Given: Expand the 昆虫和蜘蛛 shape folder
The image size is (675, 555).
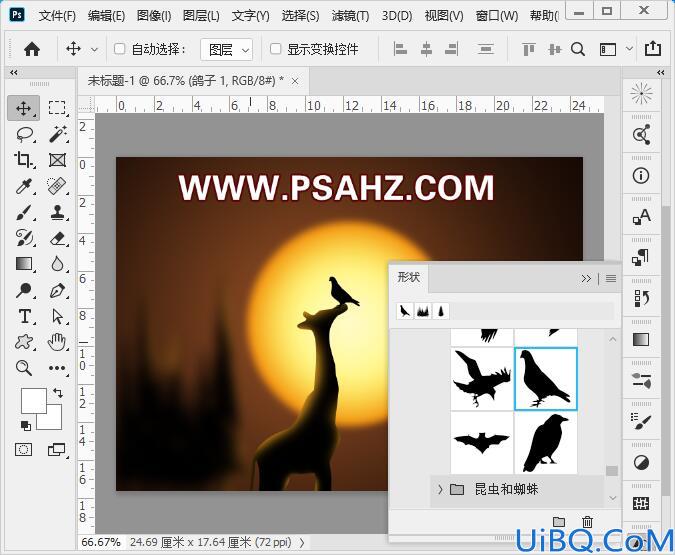Looking at the screenshot, I should (440, 490).
